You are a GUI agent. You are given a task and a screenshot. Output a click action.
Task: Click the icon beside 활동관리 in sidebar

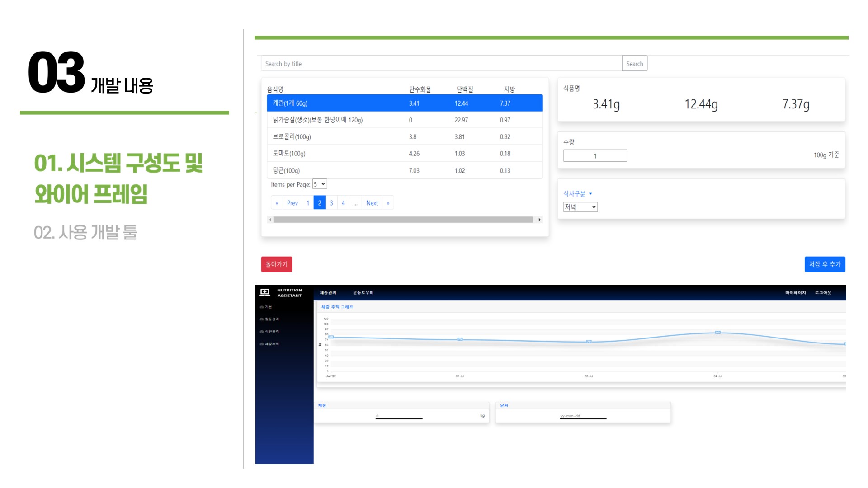[262, 319]
